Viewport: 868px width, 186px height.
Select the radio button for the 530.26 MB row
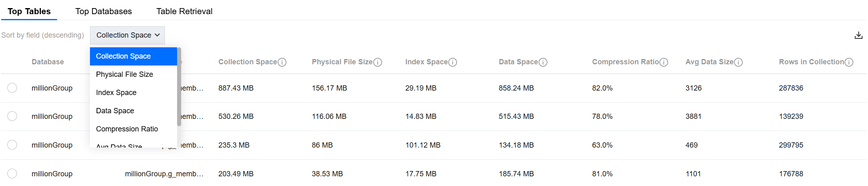(12, 116)
